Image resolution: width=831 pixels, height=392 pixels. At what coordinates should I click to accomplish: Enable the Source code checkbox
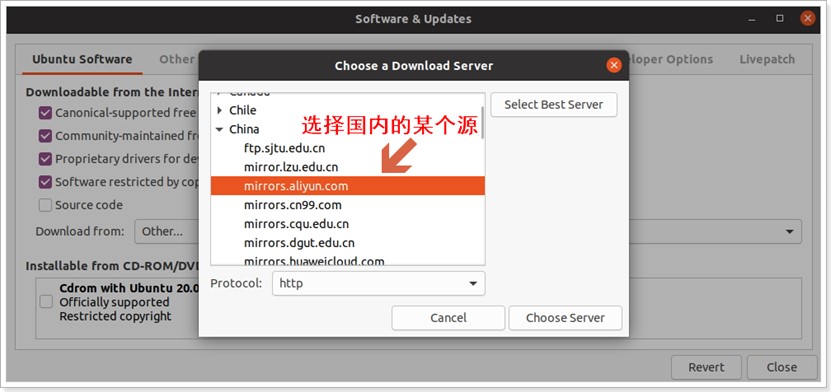[45, 205]
